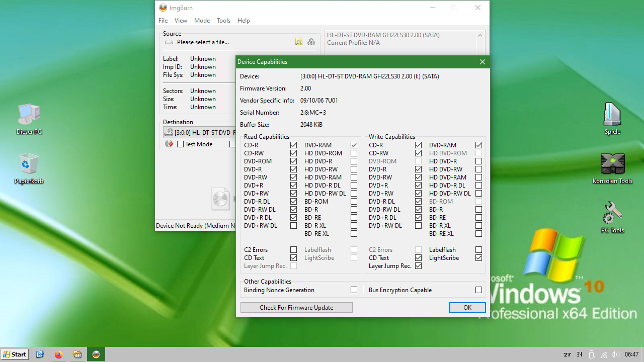This screenshot has height=362, width=644.
Task: Open the View menu
Action: [181, 21]
